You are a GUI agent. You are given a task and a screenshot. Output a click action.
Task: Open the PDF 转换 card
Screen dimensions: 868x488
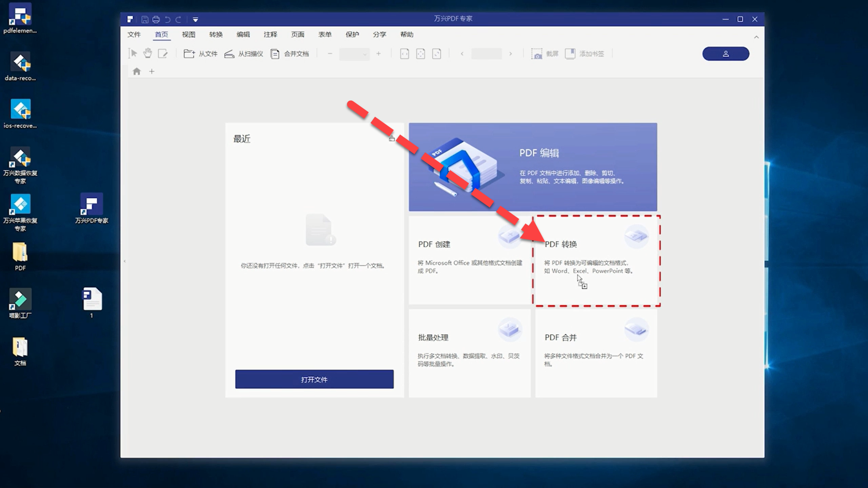tap(596, 260)
